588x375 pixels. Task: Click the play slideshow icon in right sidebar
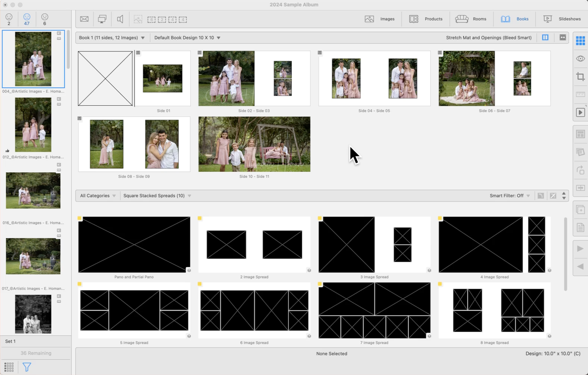click(x=580, y=112)
